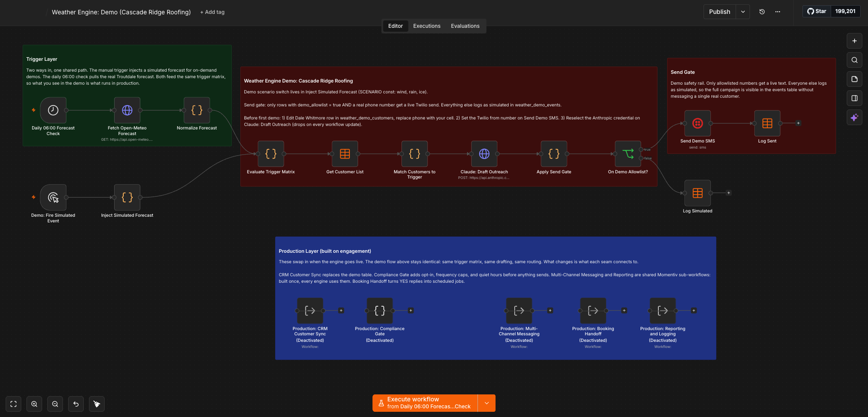Toggle the side panel layout icon
This screenshot has height=417, width=868.
[855, 98]
